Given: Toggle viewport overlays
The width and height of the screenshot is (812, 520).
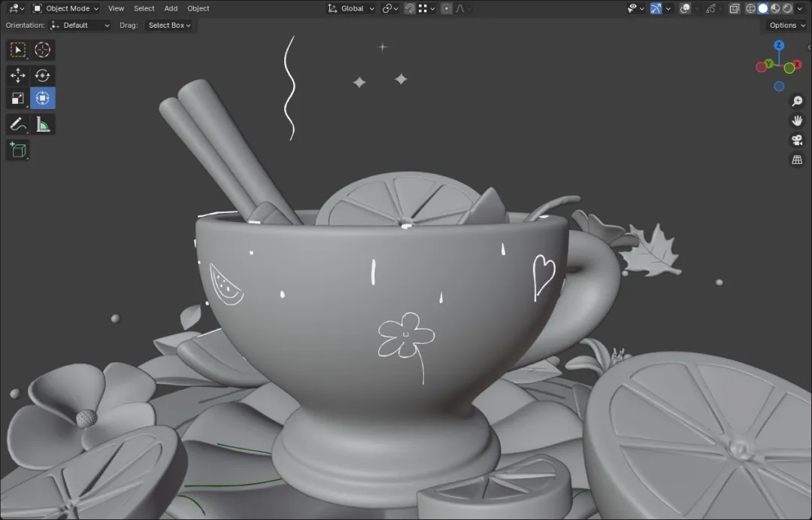Looking at the screenshot, I should 685,8.
